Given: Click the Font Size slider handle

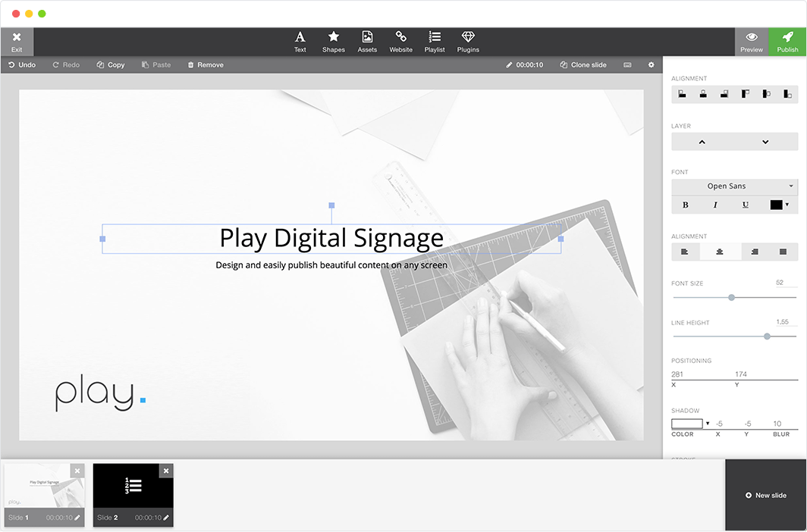Looking at the screenshot, I should pos(731,298).
